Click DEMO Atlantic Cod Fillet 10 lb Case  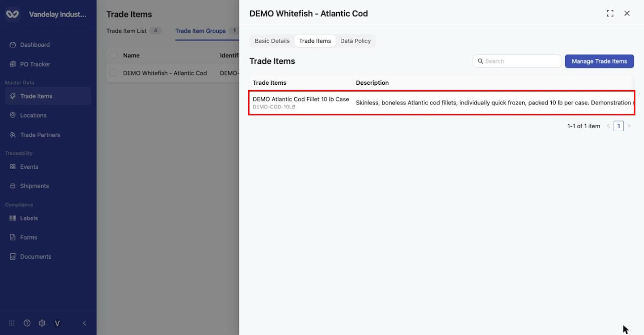301,99
